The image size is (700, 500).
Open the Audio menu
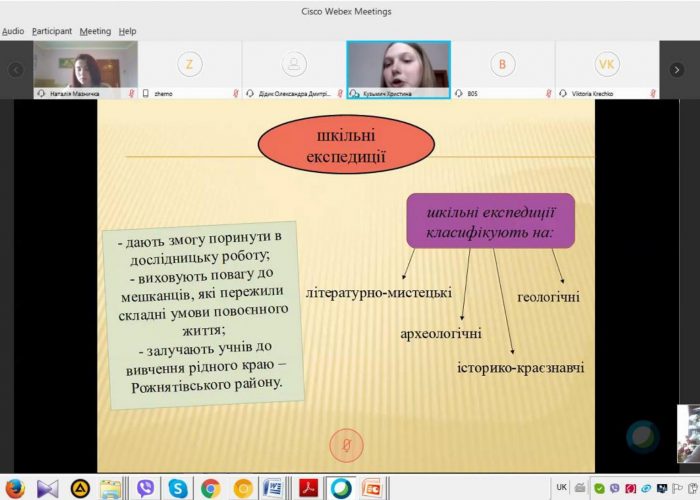pos(13,31)
